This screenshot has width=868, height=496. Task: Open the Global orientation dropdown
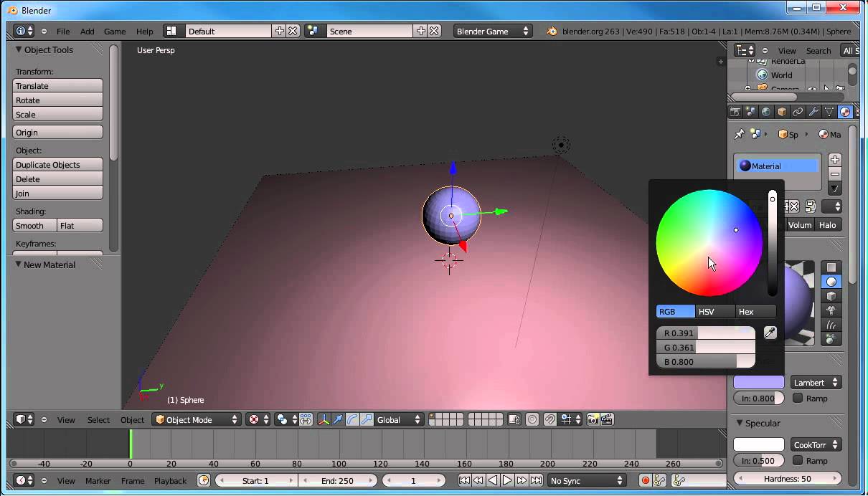click(400, 419)
